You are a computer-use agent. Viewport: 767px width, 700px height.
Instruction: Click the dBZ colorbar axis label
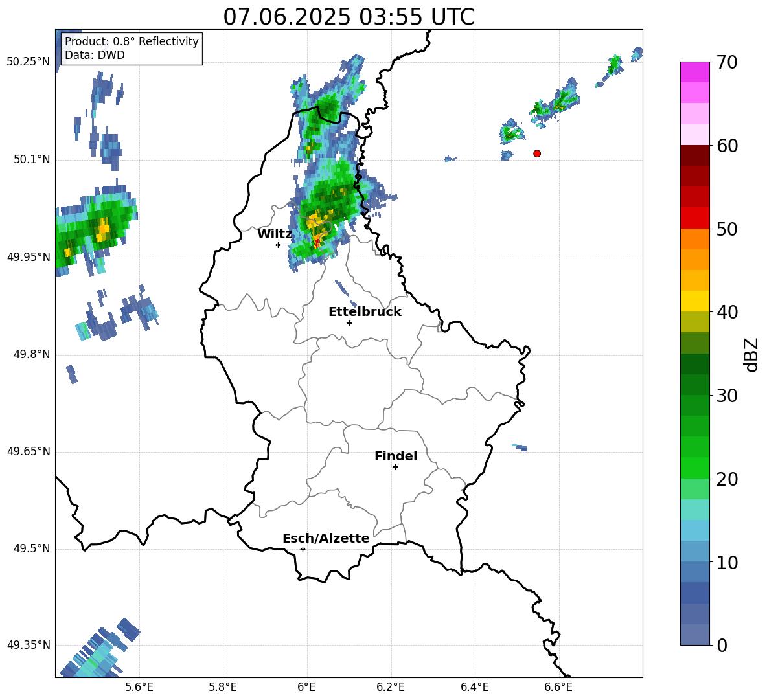[752, 354]
